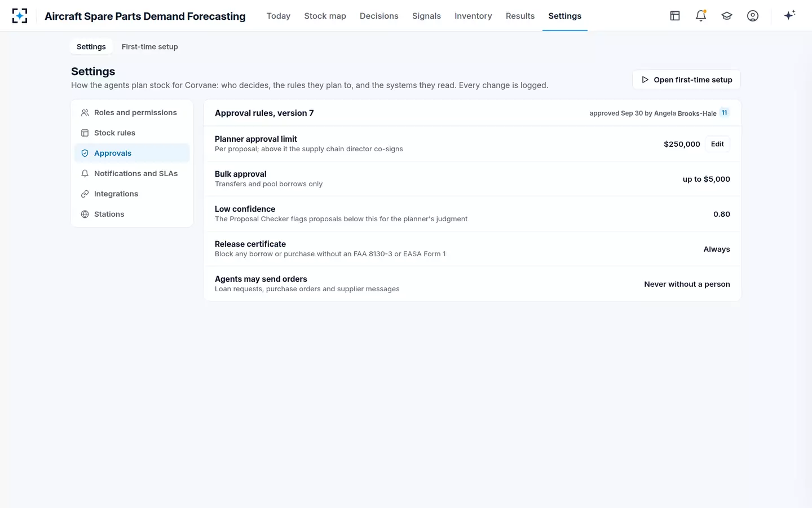This screenshot has height=508, width=812.
Task: Select the Settings sub-tab
Action: tap(91, 47)
